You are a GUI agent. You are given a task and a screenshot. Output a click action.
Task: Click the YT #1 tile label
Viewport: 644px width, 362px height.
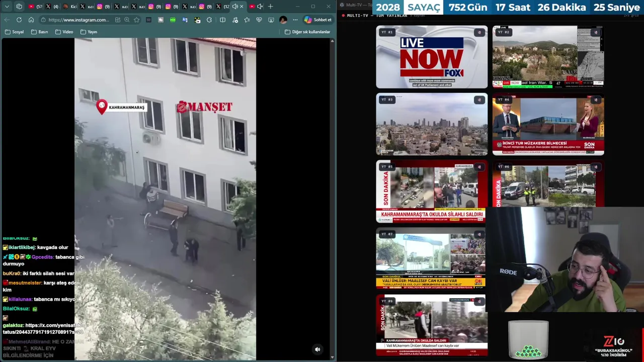pyautogui.click(x=387, y=32)
